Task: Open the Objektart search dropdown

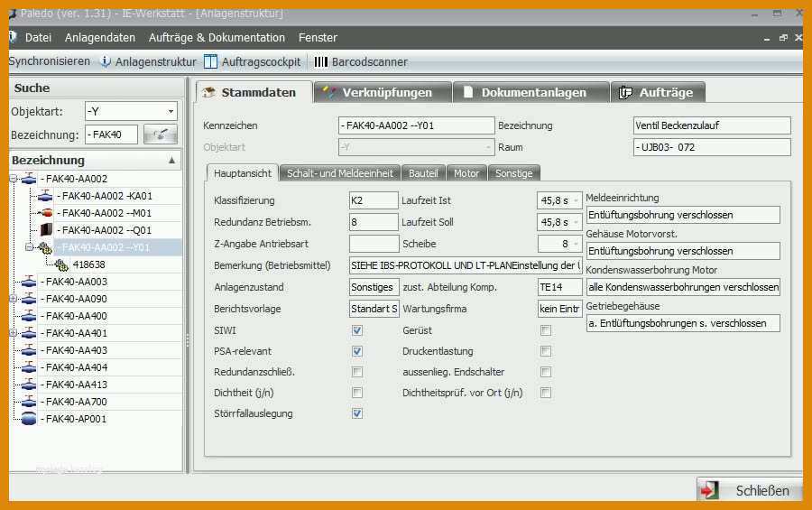Action: (x=171, y=111)
